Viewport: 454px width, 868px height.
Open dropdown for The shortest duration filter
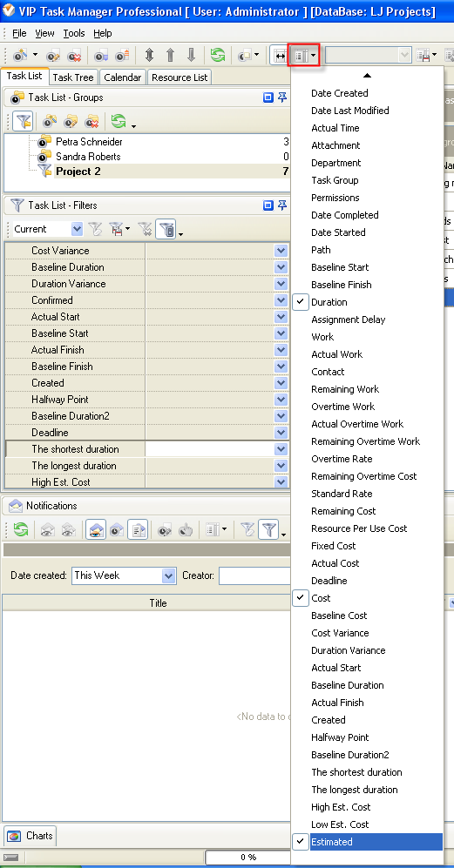tap(281, 449)
